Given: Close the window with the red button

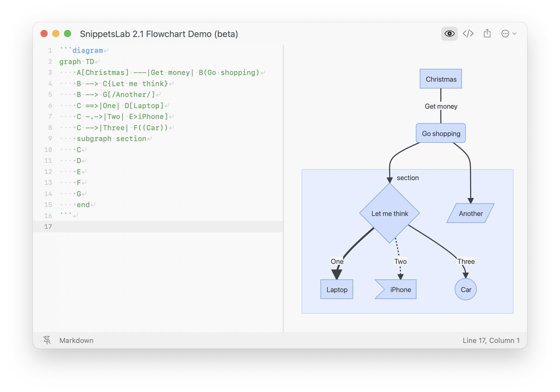Looking at the screenshot, I should coord(44,34).
